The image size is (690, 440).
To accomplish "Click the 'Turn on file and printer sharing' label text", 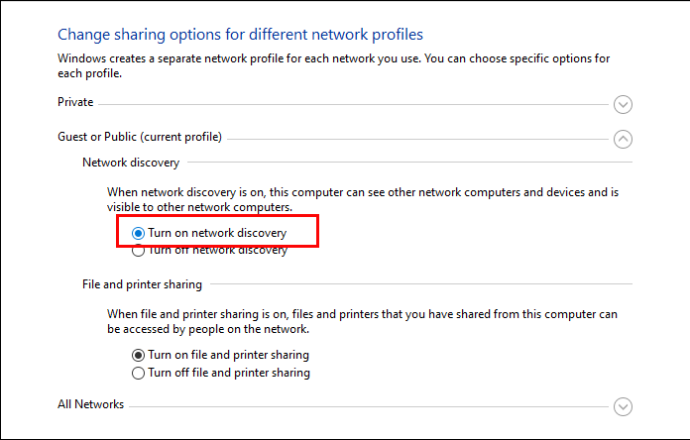I will (228, 355).
